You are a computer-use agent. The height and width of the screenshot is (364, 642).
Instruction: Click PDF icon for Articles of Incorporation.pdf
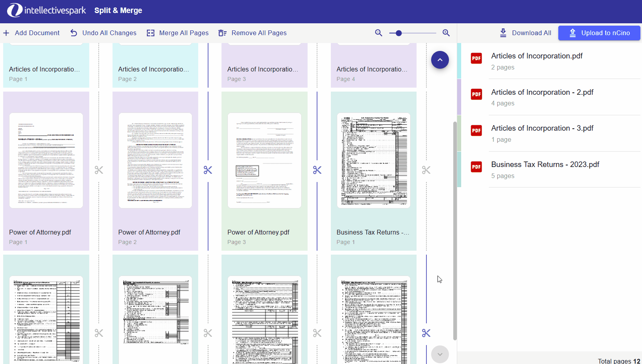pos(476,58)
